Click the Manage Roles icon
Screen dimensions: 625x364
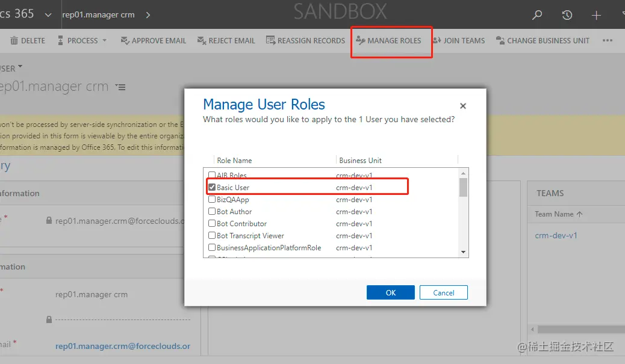click(x=360, y=40)
